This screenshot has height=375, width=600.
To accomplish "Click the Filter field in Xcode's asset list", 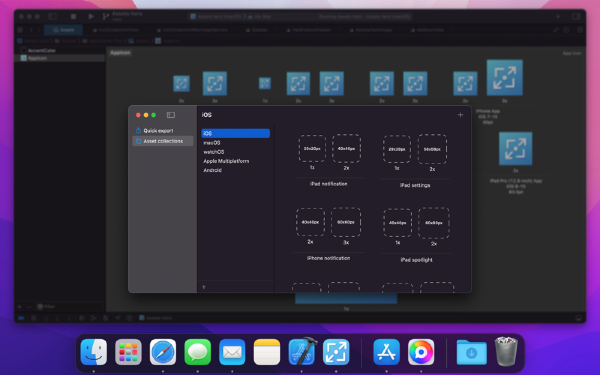I will pyautogui.click(x=70, y=307).
